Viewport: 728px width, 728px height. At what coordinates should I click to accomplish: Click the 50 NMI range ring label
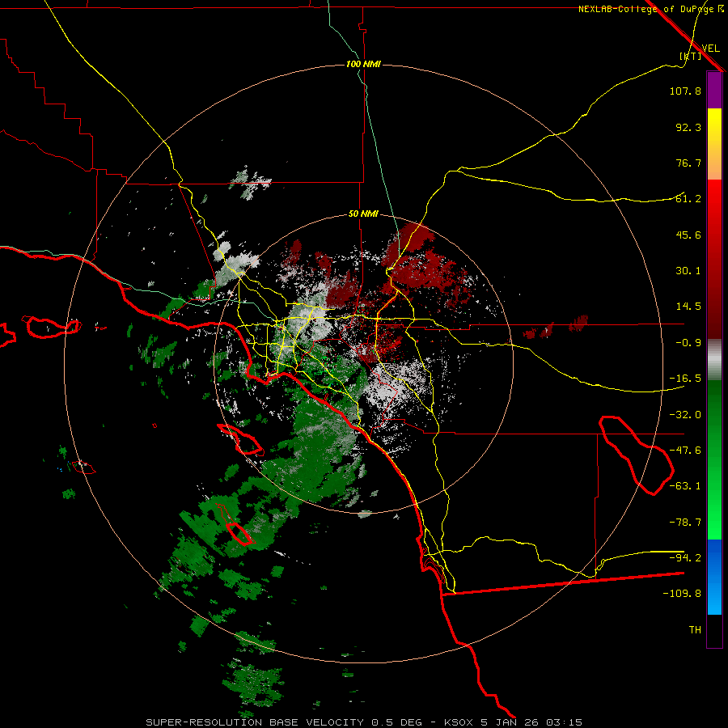[x=363, y=214]
